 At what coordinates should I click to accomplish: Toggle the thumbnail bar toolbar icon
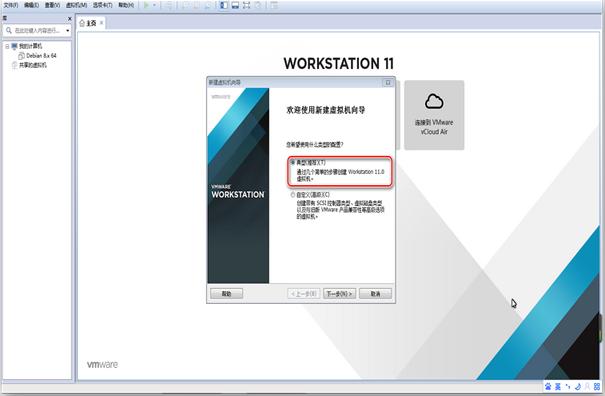click(235, 5)
